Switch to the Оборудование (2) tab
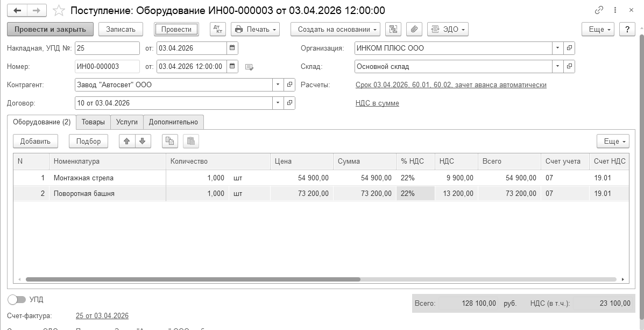This screenshot has height=330, width=644. [41, 122]
